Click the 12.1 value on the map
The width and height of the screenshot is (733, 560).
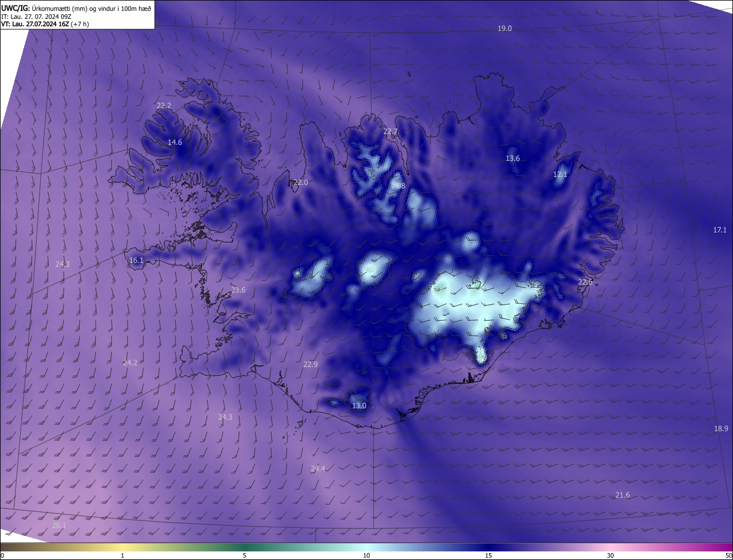pos(560,175)
